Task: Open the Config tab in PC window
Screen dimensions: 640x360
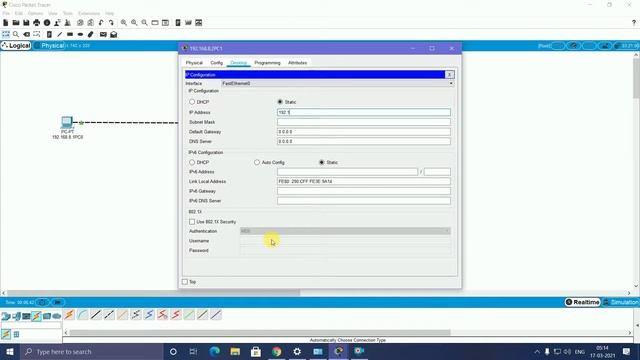Action: pos(217,63)
